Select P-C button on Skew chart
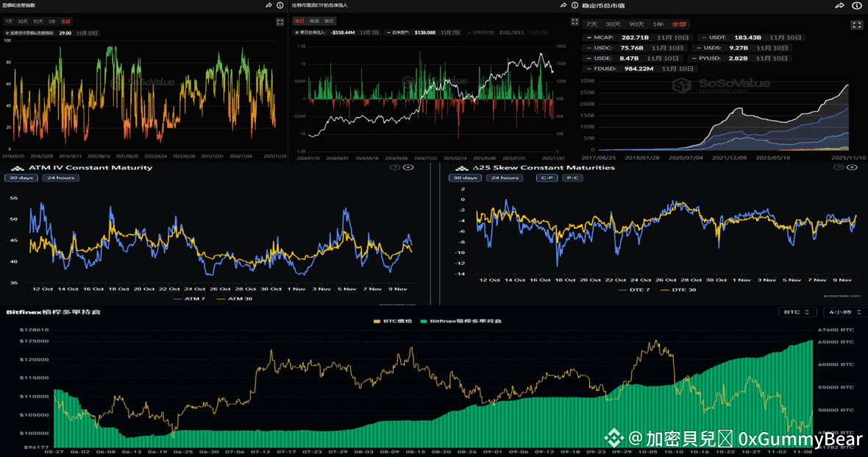Viewport: 868px width, 457px height. coord(571,178)
